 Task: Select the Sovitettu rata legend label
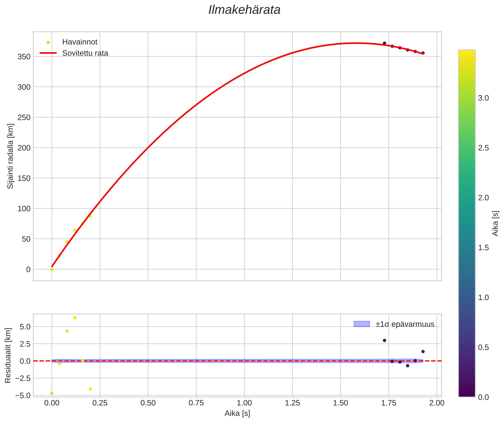coord(85,53)
